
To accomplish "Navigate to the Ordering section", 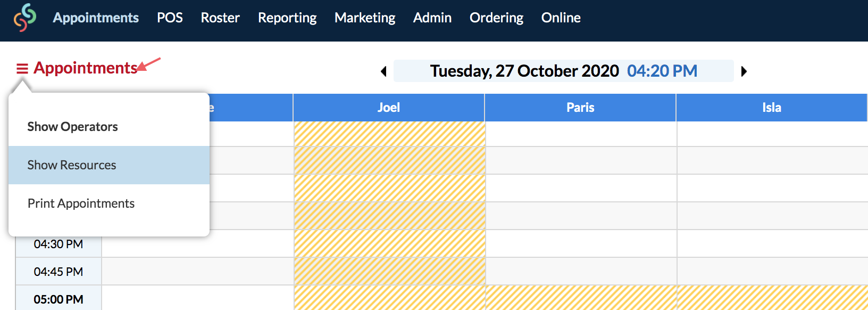I will click(496, 18).
